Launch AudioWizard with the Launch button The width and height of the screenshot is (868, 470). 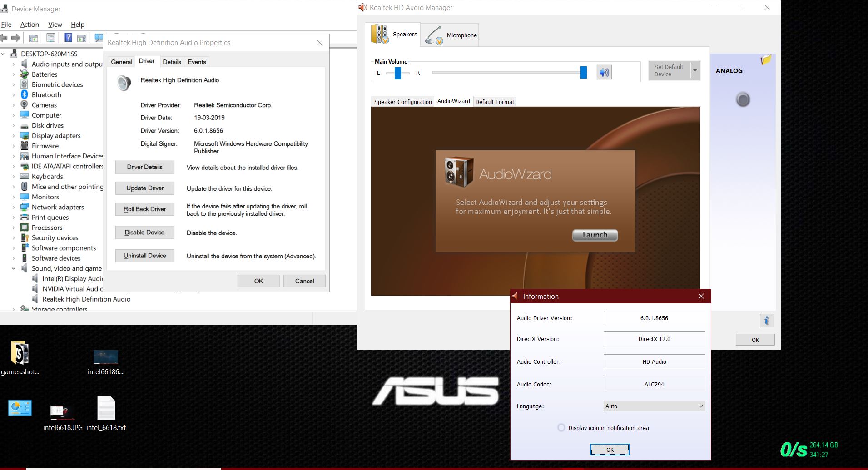pos(595,235)
